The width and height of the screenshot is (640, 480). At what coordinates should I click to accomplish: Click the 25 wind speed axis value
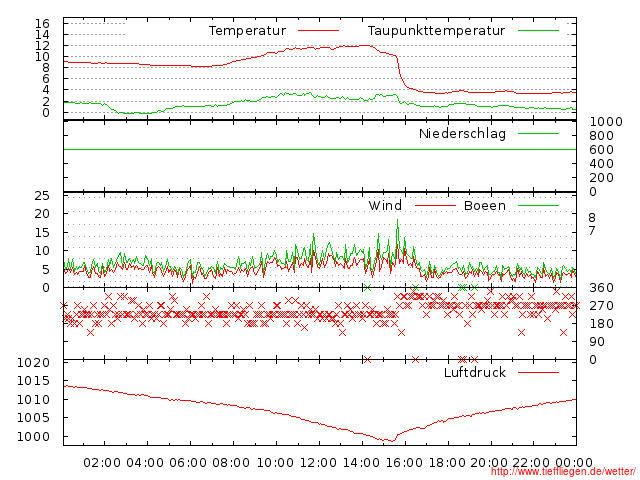click(42, 196)
